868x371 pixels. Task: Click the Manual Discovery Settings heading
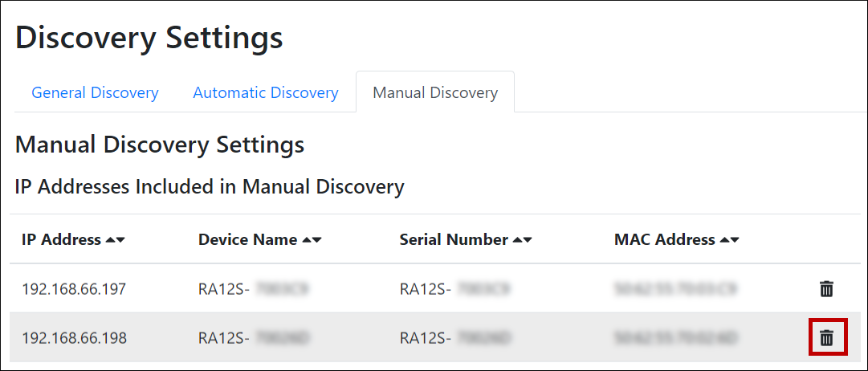click(x=159, y=145)
